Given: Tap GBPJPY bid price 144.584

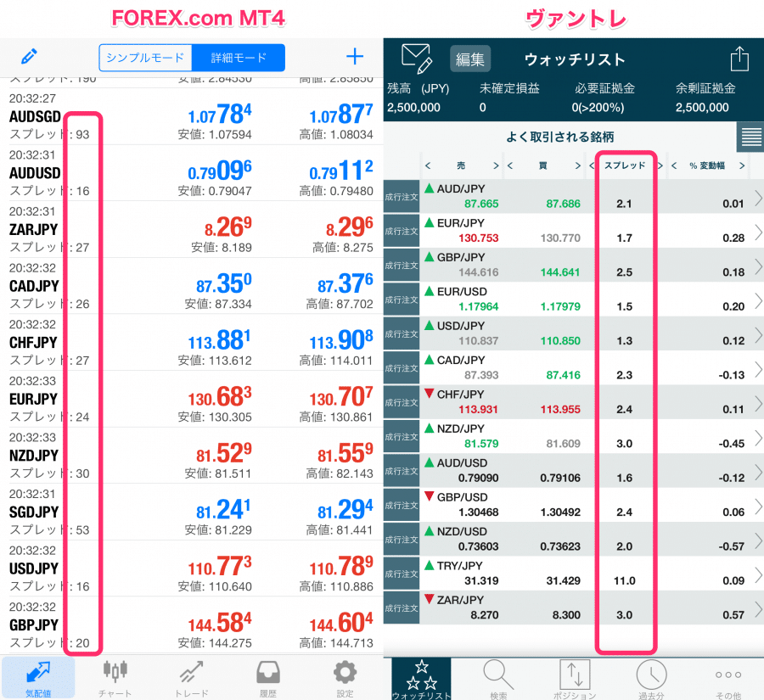Looking at the screenshot, I should coord(220,623).
